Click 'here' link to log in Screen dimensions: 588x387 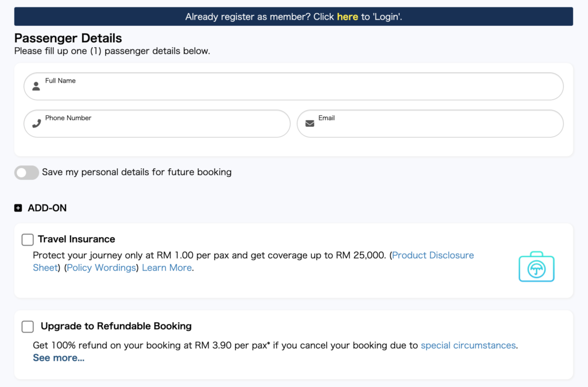pos(347,17)
